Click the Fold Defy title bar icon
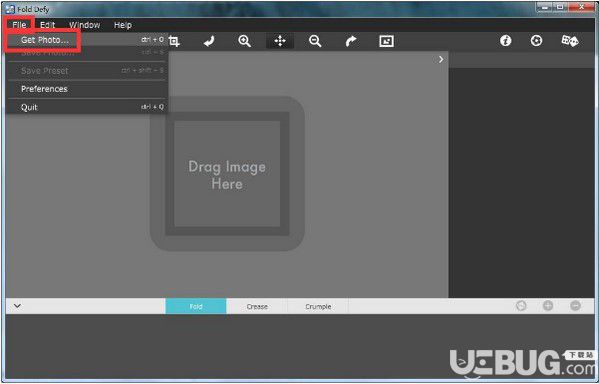Image resolution: width=599 pixels, height=384 pixels. coord(10,9)
